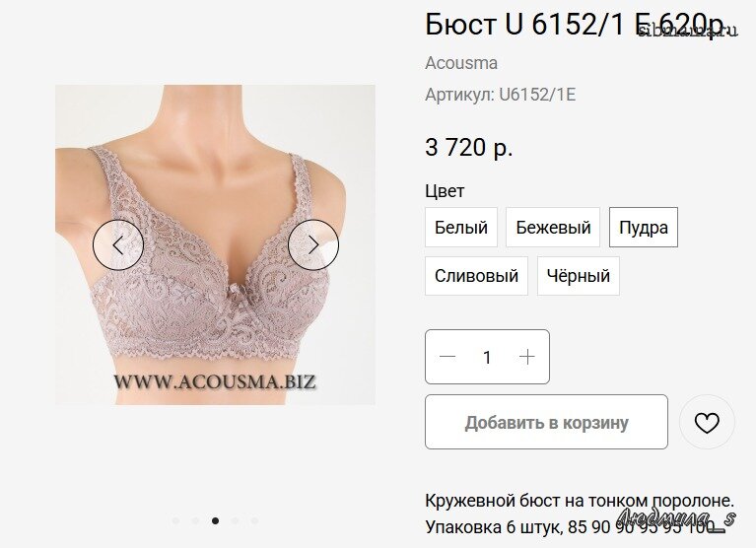Show the next product image
This screenshot has width=756, height=548.
coord(313,244)
